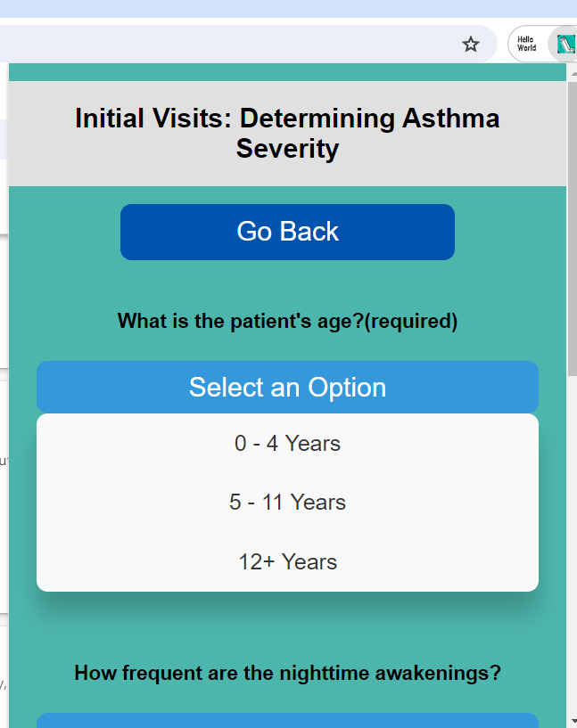Screen dimensions: 577x728
Task: Click the nighttime awakenings question text
Action: click(x=287, y=673)
